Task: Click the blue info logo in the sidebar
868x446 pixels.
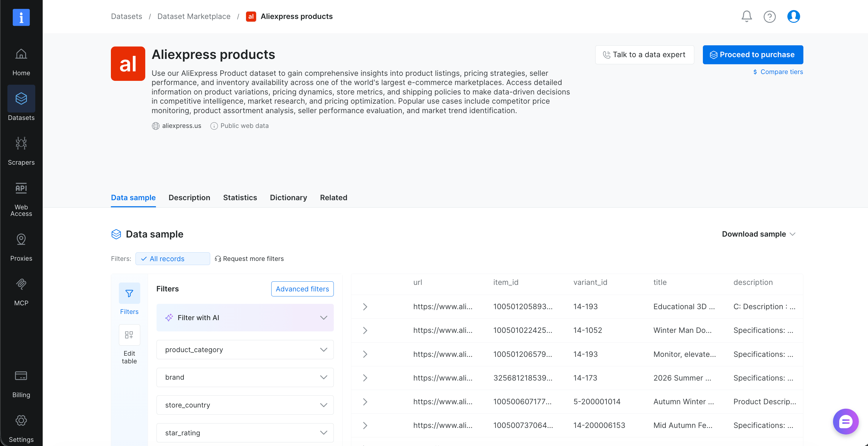Action: point(21,17)
